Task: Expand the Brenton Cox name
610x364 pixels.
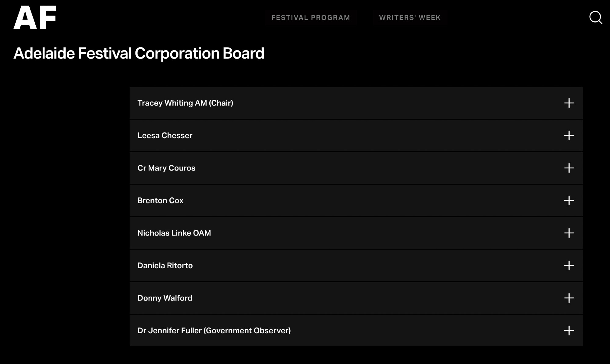Action: tap(161, 200)
